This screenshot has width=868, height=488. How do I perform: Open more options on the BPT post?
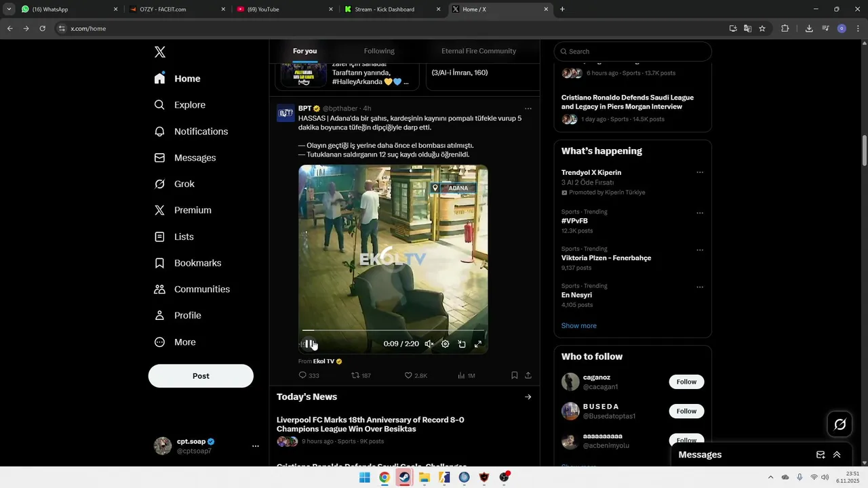[528, 108]
